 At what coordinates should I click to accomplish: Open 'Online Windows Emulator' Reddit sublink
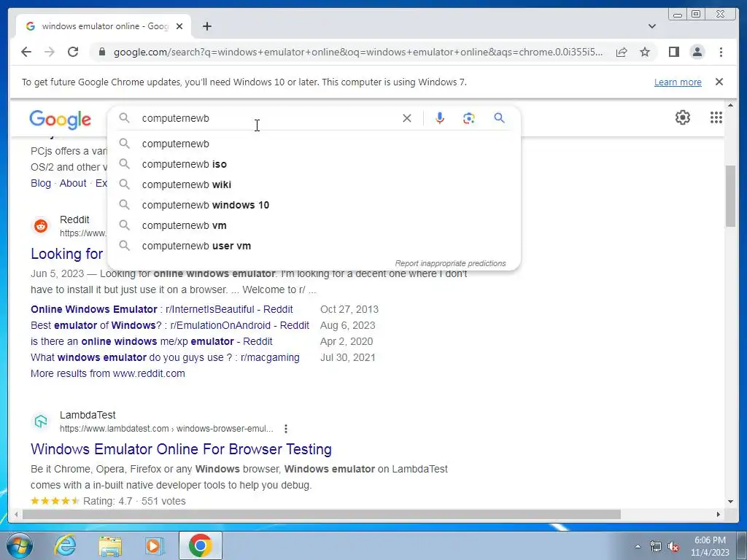click(161, 309)
